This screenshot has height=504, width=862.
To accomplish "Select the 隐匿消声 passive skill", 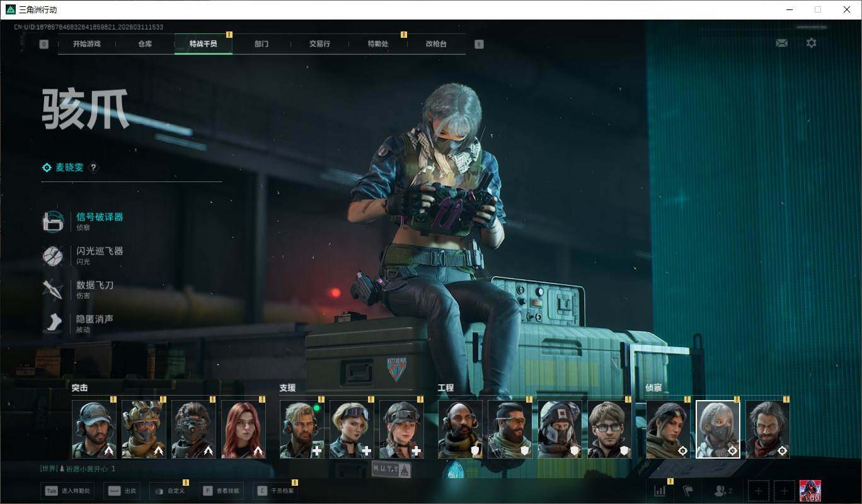I will point(78,323).
